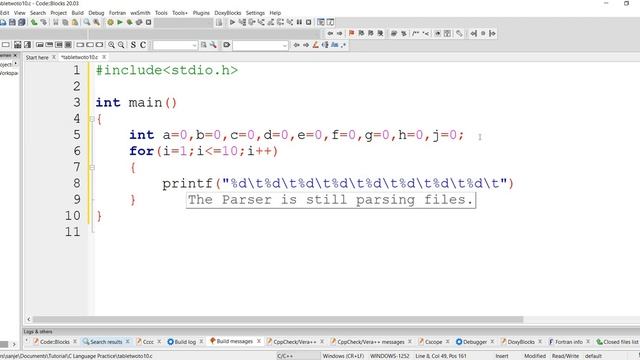Click the Insert mode status entry

502,356
